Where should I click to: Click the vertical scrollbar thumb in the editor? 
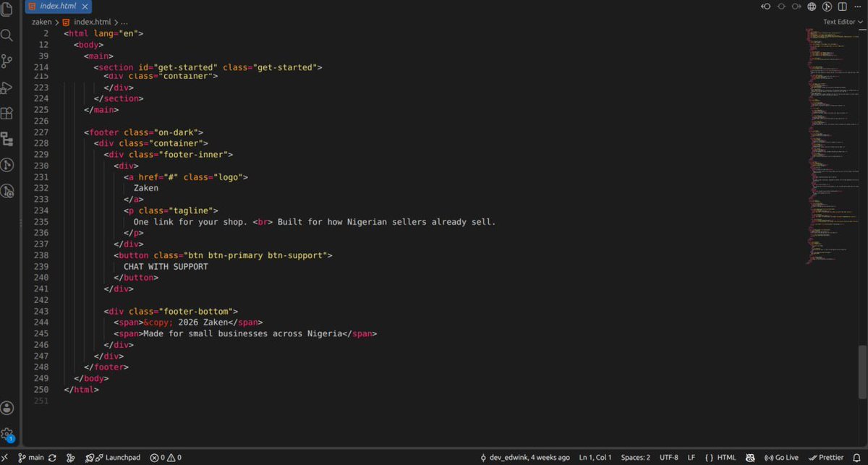[x=862, y=372]
